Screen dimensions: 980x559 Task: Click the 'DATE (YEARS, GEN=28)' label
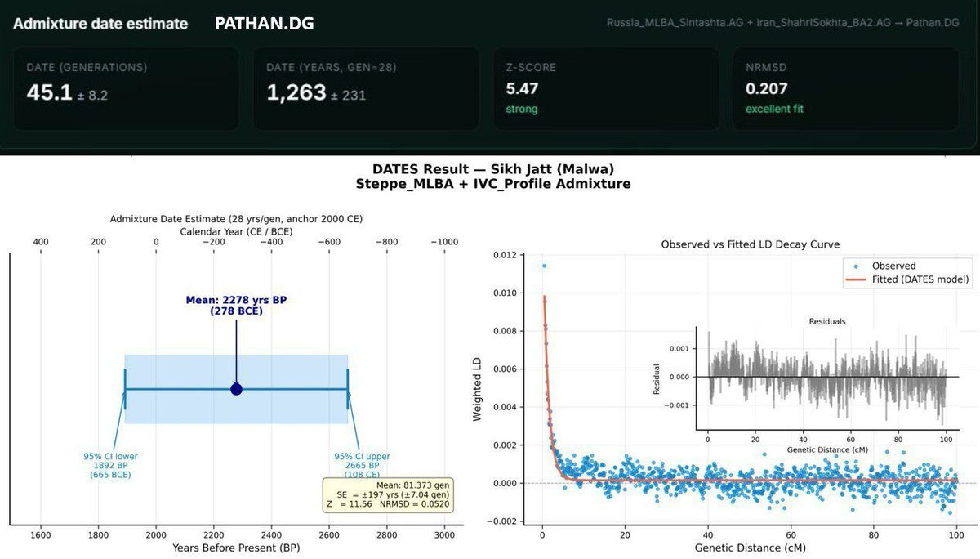[332, 67]
